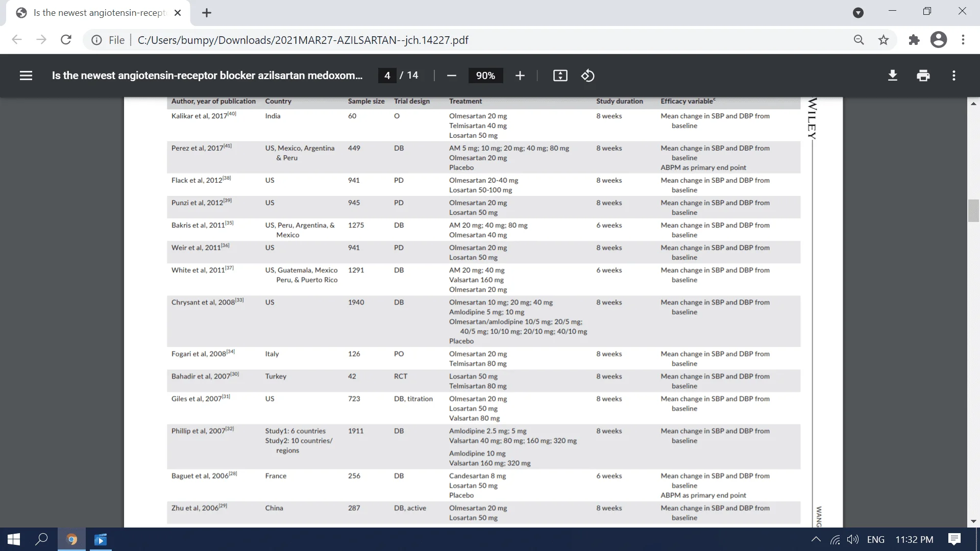Click the vertical scrollbar thumb

tap(973, 211)
